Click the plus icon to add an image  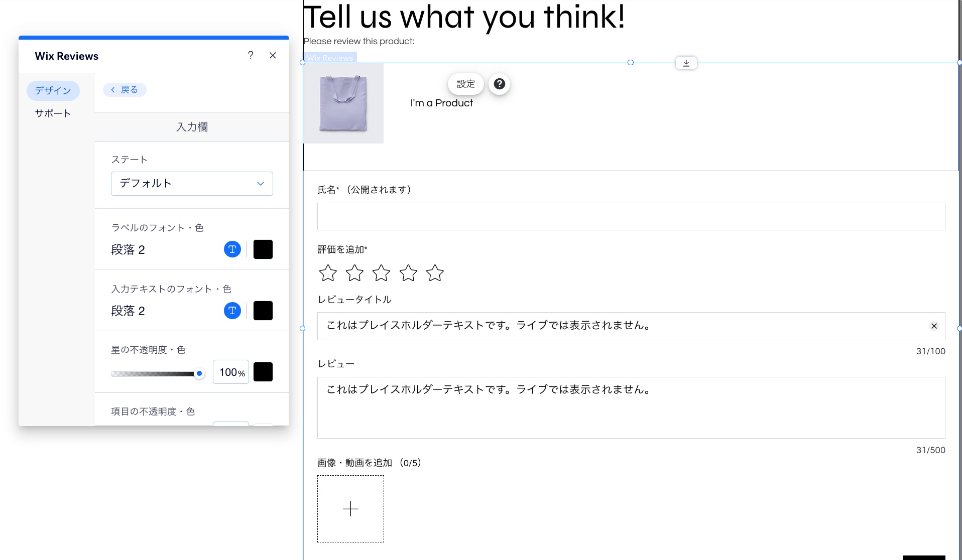(x=350, y=508)
